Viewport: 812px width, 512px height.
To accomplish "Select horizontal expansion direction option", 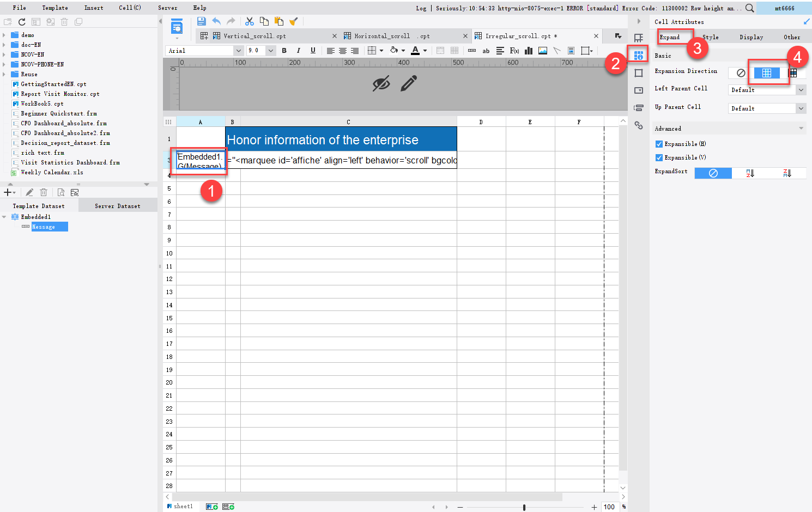I will pyautogui.click(x=793, y=72).
